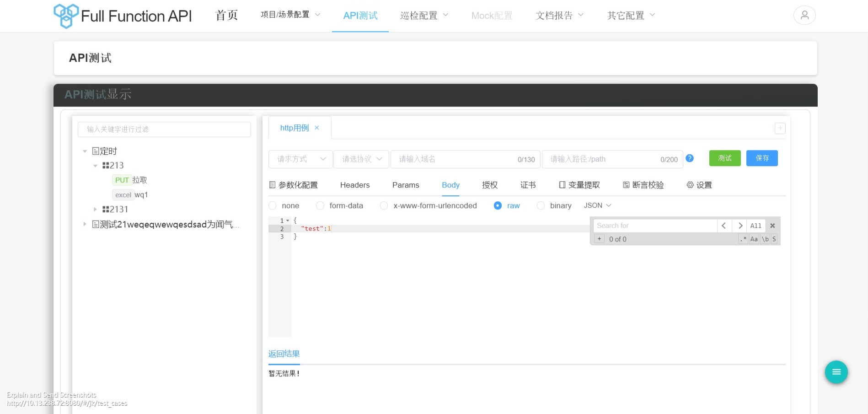
Task: Toggle search in selection option
Action: click(x=774, y=239)
